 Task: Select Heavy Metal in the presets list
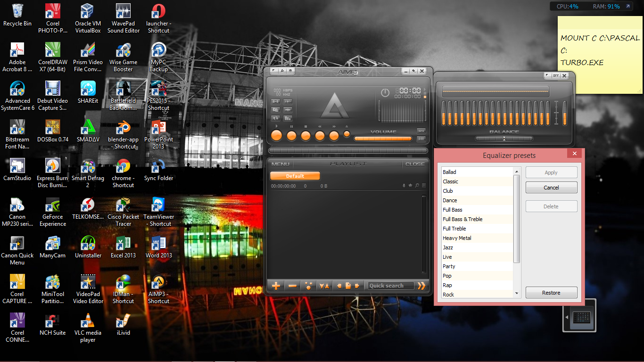pos(457,238)
